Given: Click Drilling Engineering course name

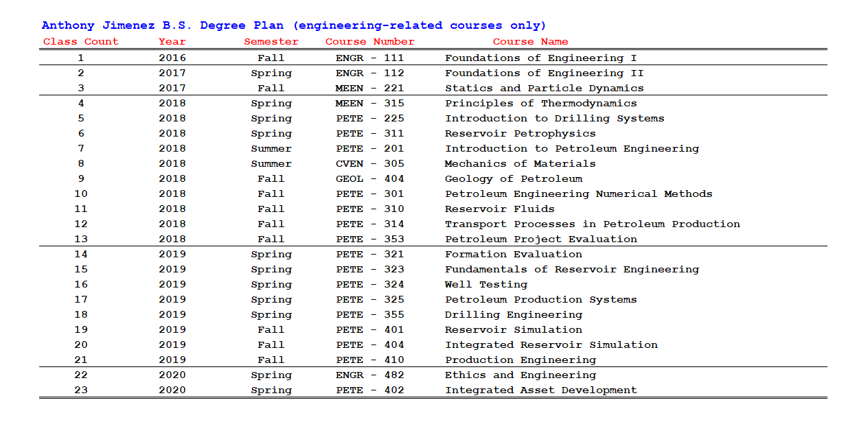Looking at the screenshot, I should [x=514, y=315].
